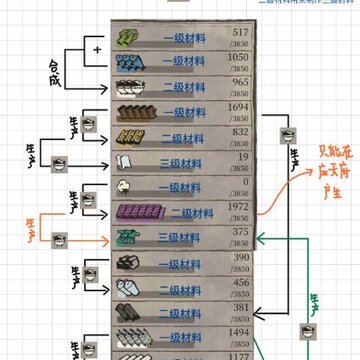The image size is (360, 360).
Task: Click the black ore icon in the 390 row
Action: click(128, 263)
